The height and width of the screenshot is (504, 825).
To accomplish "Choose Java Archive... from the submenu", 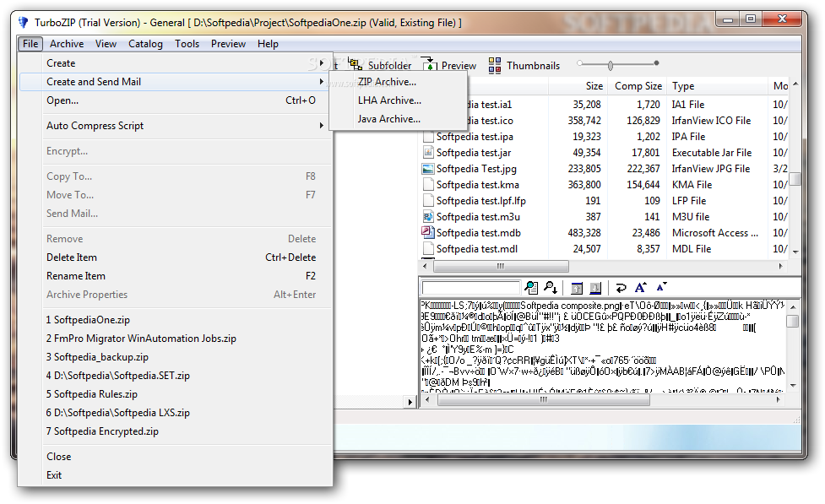I will click(398, 119).
